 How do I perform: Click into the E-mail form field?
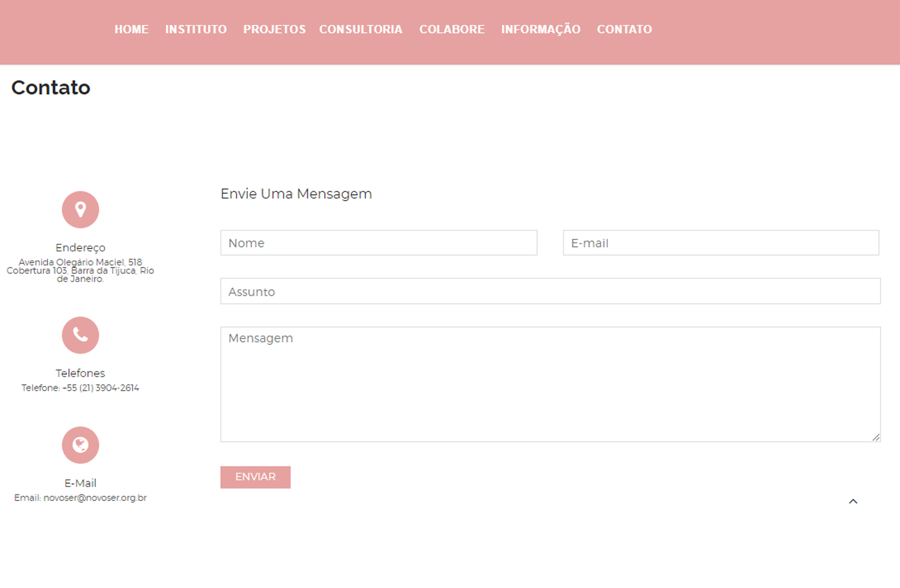click(x=721, y=243)
